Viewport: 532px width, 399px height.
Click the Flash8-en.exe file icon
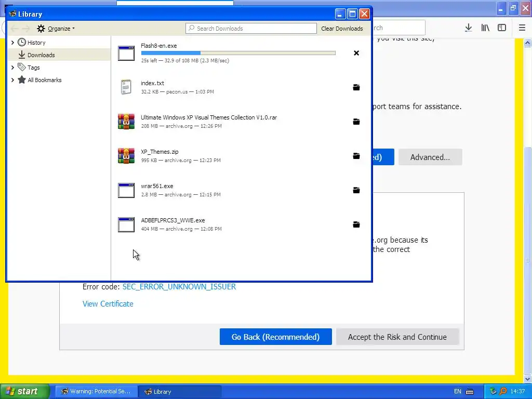(126, 54)
